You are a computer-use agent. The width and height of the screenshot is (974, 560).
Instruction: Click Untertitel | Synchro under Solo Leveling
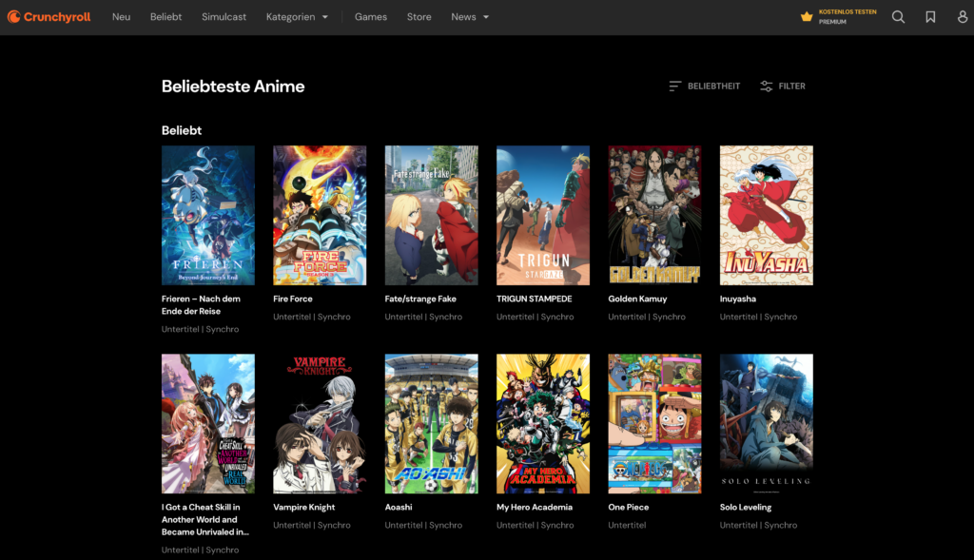758,525
